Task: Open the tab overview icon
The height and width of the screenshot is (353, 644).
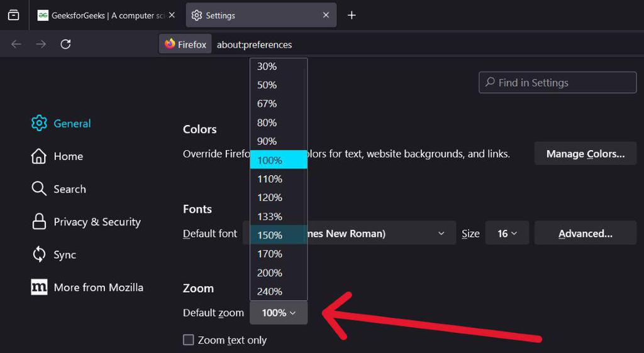Action: 13,15
